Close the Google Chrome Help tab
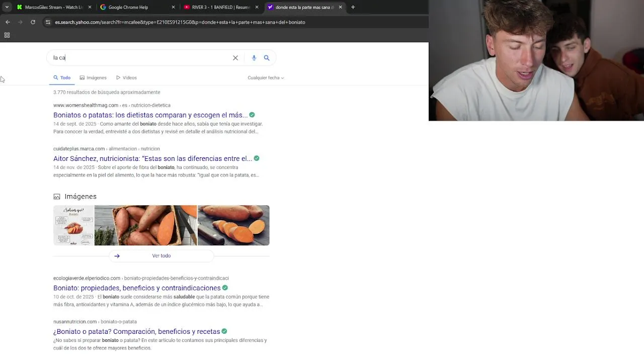The width and height of the screenshot is (644, 362). pos(173,7)
